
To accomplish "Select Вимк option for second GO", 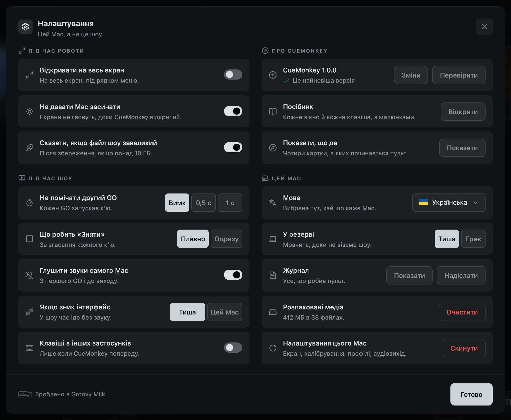I will pos(177,203).
